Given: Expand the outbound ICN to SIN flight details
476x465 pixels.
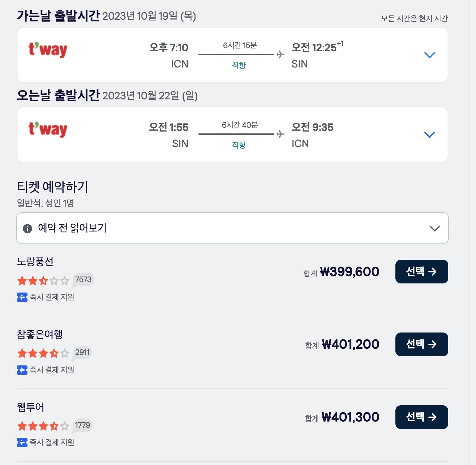Looking at the screenshot, I should 429,55.
